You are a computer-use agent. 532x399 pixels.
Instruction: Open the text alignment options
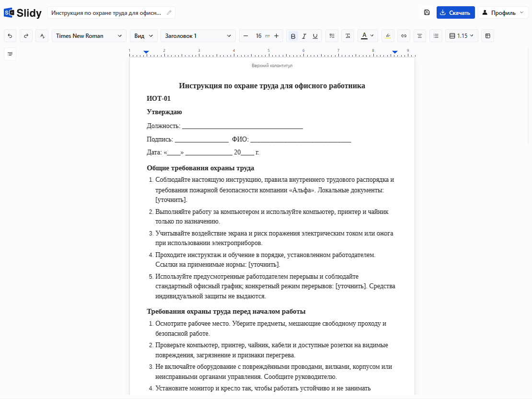pyautogui.click(x=420, y=35)
